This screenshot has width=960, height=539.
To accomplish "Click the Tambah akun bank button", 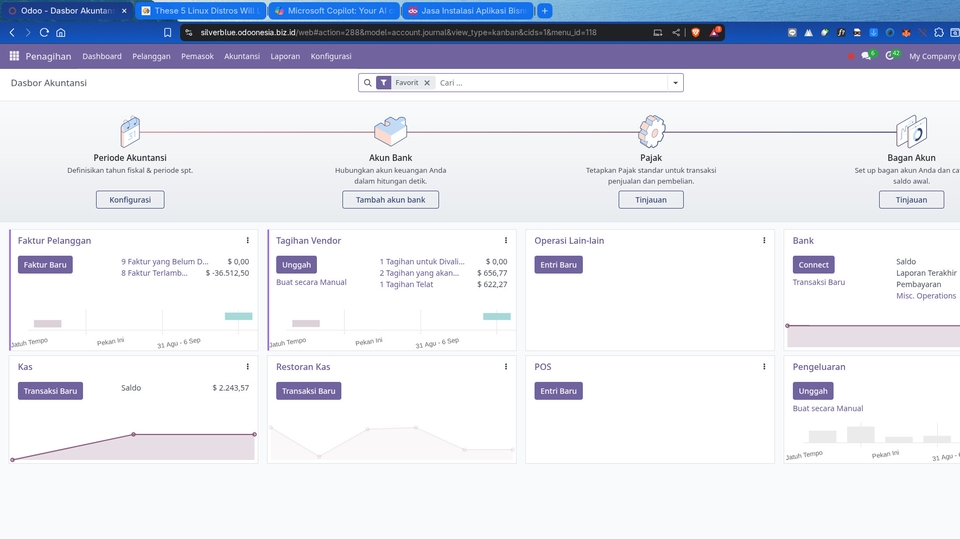I will point(390,200).
